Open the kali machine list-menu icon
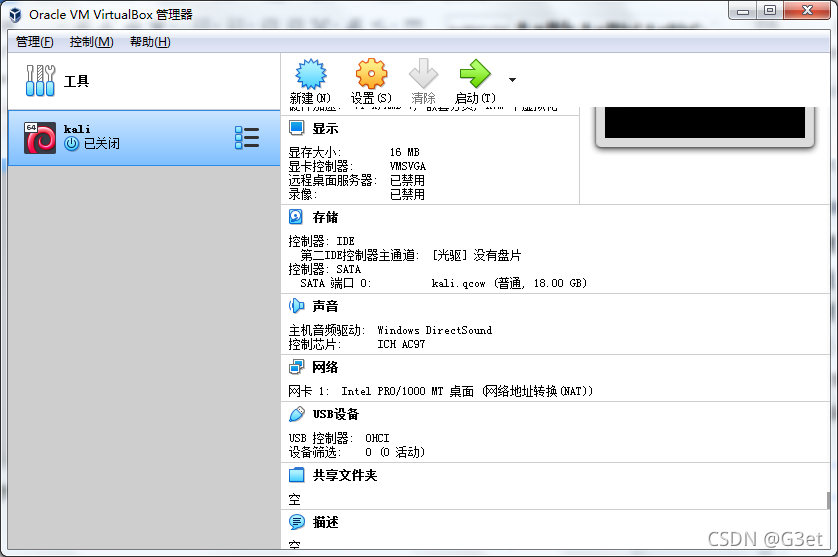Screen dimensions: 838x557 pos(247,138)
